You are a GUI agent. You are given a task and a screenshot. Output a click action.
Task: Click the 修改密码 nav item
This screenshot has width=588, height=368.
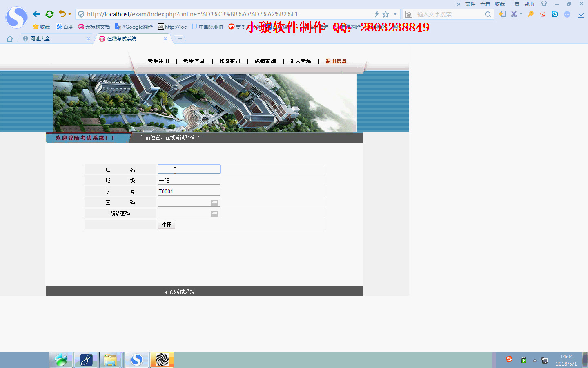pos(229,61)
